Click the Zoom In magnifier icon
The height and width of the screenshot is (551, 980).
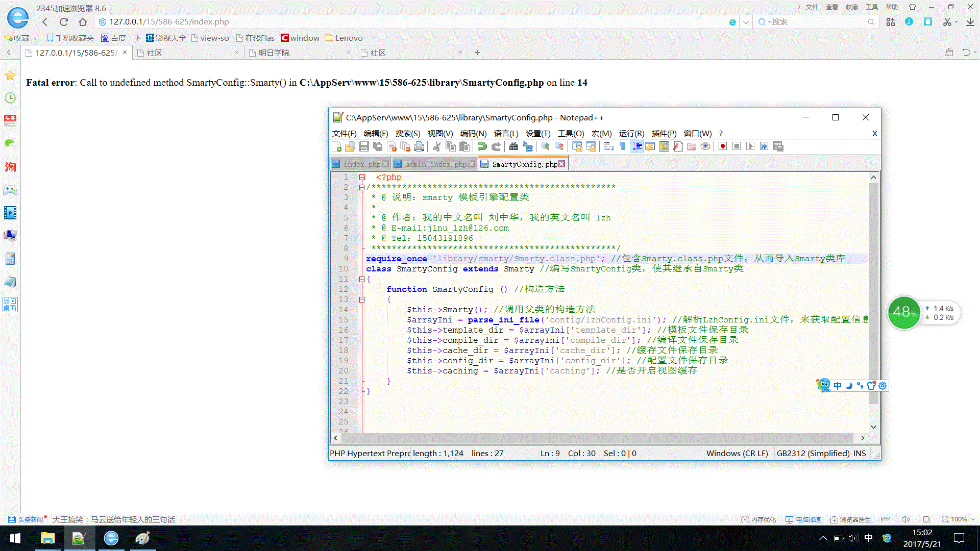[x=545, y=147]
